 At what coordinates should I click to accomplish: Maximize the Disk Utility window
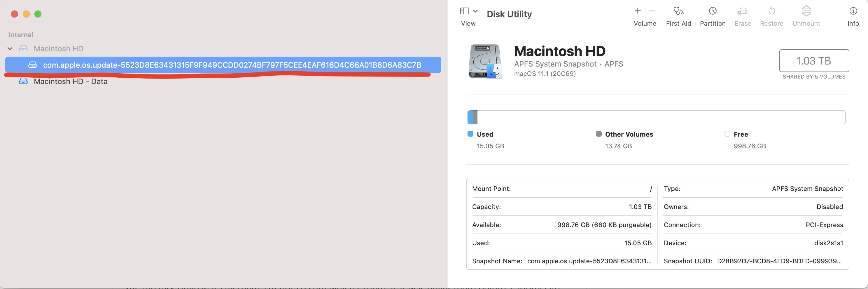pyautogui.click(x=38, y=14)
